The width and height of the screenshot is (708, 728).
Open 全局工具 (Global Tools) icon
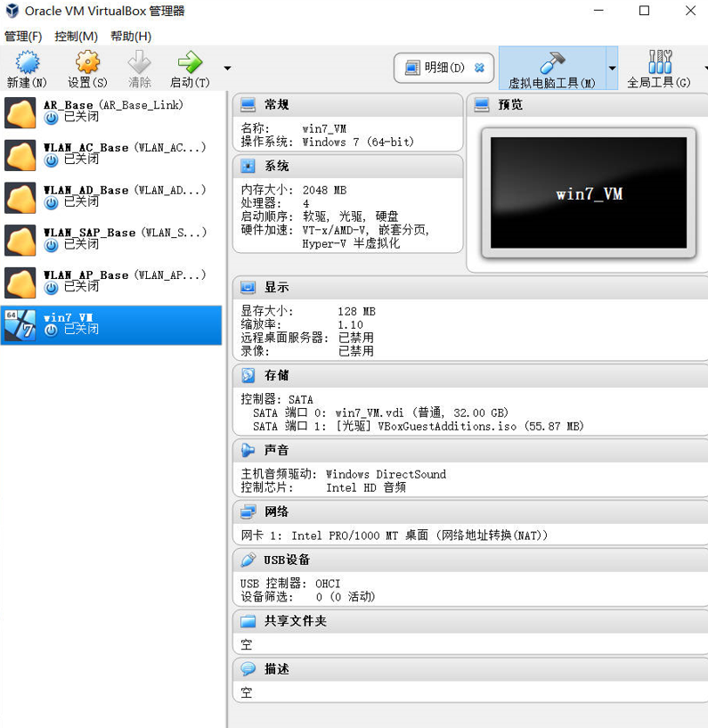[x=659, y=62]
